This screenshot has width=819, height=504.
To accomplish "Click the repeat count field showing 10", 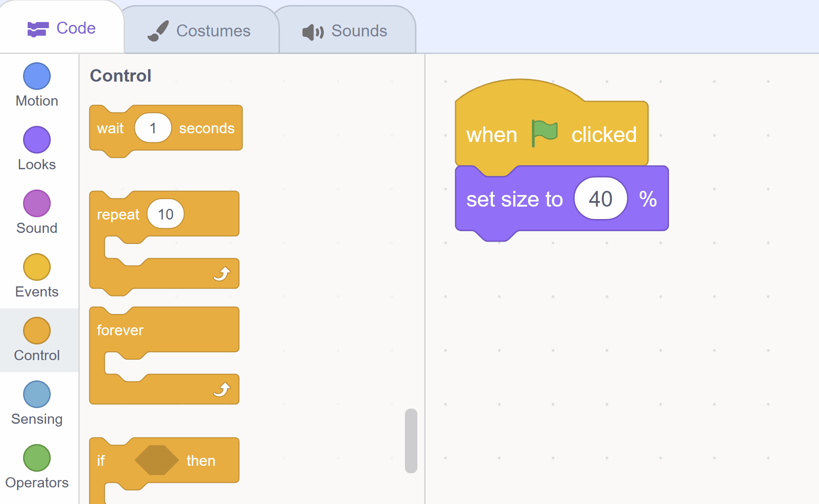I will (166, 214).
